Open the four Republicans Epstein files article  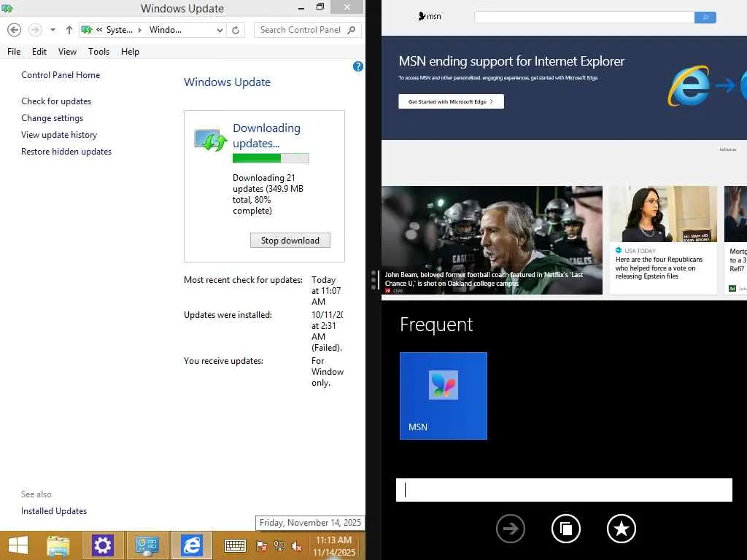[x=663, y=240]
